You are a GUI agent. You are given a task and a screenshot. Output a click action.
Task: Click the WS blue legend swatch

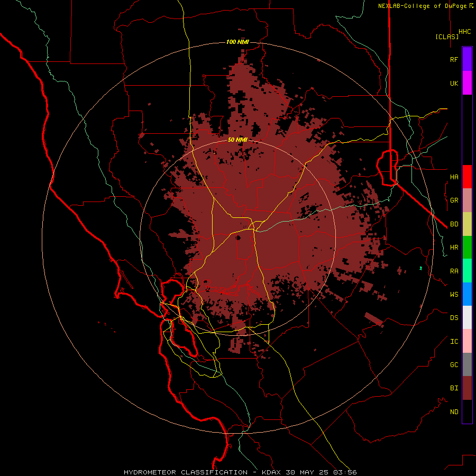click(467, 294)
